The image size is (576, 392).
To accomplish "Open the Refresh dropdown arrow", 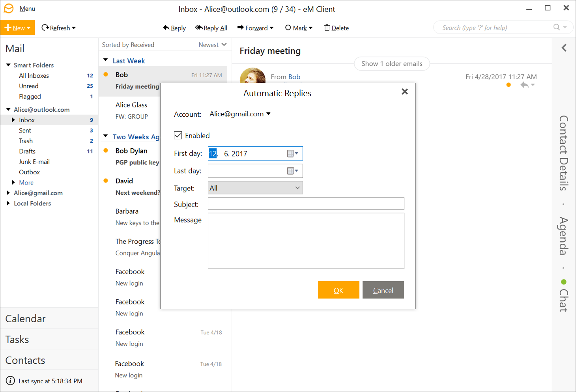I will (74, 28).
